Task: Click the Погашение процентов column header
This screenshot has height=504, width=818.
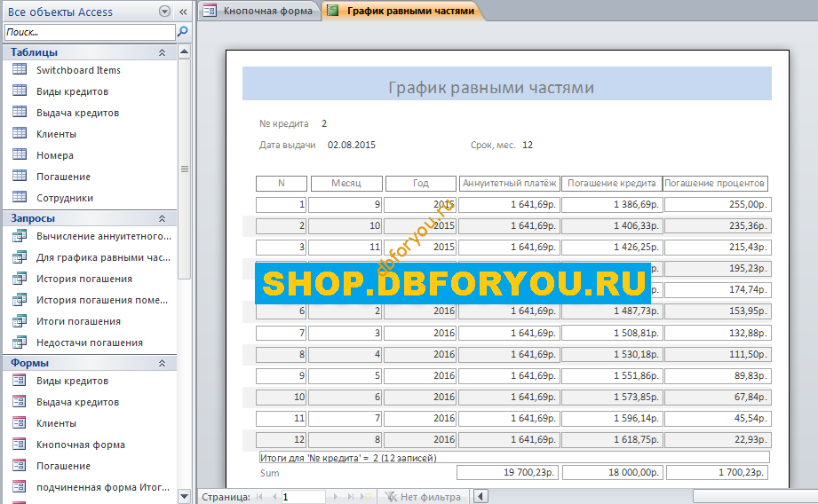Action: (x=715, y=184)
